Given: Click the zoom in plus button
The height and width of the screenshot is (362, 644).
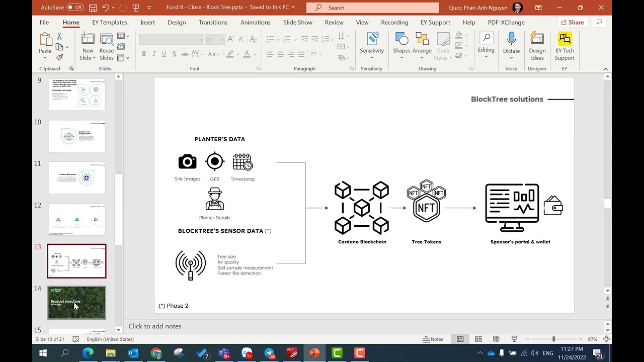Looking at the screenshot, I should (581, 339).
